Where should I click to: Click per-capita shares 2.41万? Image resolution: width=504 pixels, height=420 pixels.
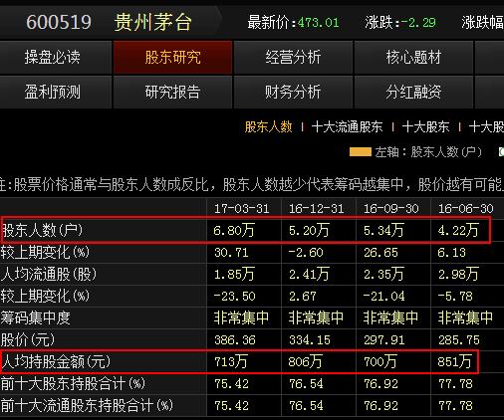click(x=309, y=274)
